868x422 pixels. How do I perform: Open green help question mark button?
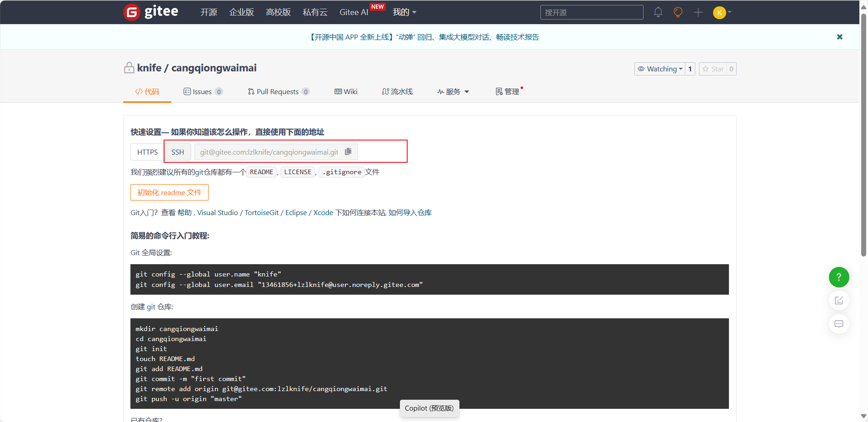click(839, 277)
